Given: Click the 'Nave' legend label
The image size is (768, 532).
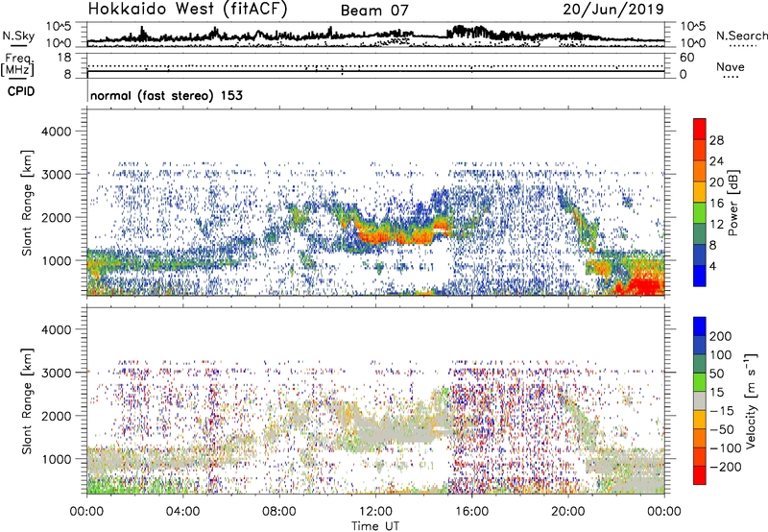Looking at the screenshot, I should coord(731,67).
